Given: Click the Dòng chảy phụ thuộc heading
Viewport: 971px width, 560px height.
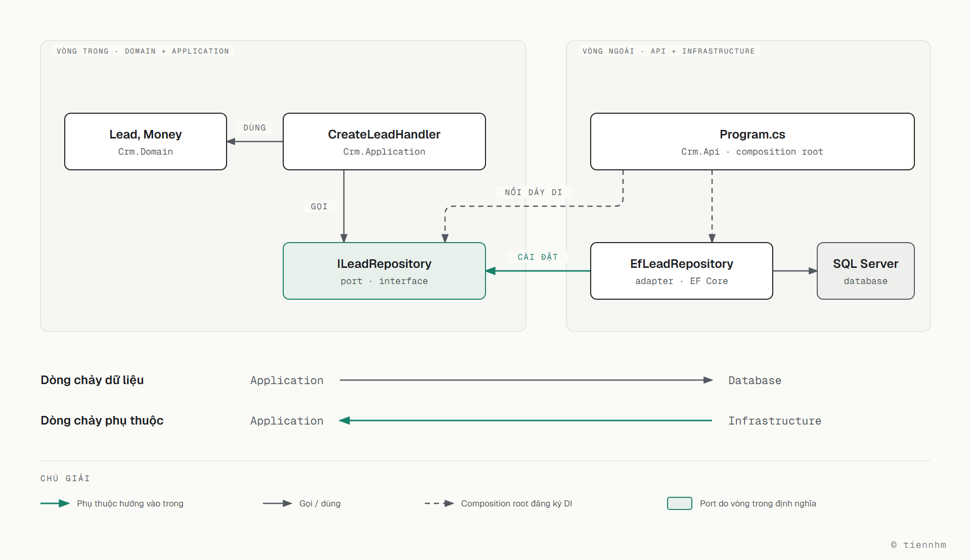Looking at the screenshot, I should pos(102,421).
